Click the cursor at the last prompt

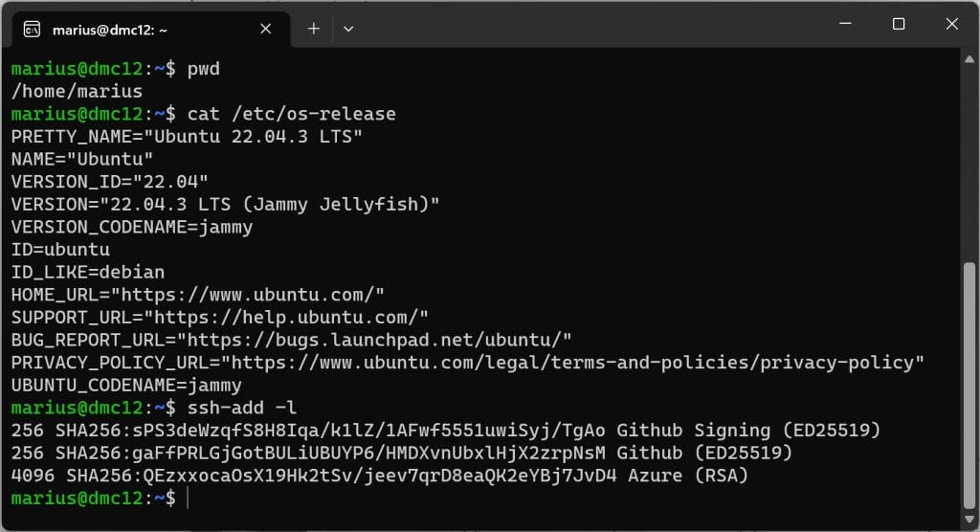click(x=189, y=498)
